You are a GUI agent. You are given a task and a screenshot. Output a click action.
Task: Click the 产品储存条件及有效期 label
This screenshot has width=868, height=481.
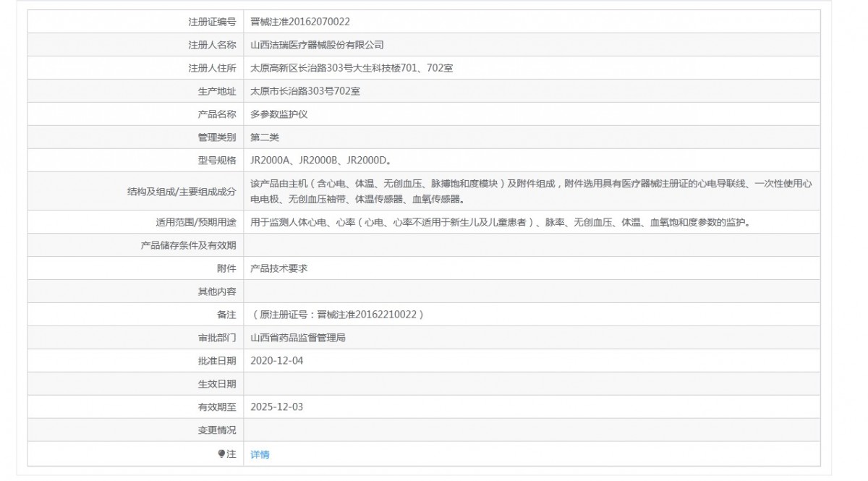pos(188,245)
